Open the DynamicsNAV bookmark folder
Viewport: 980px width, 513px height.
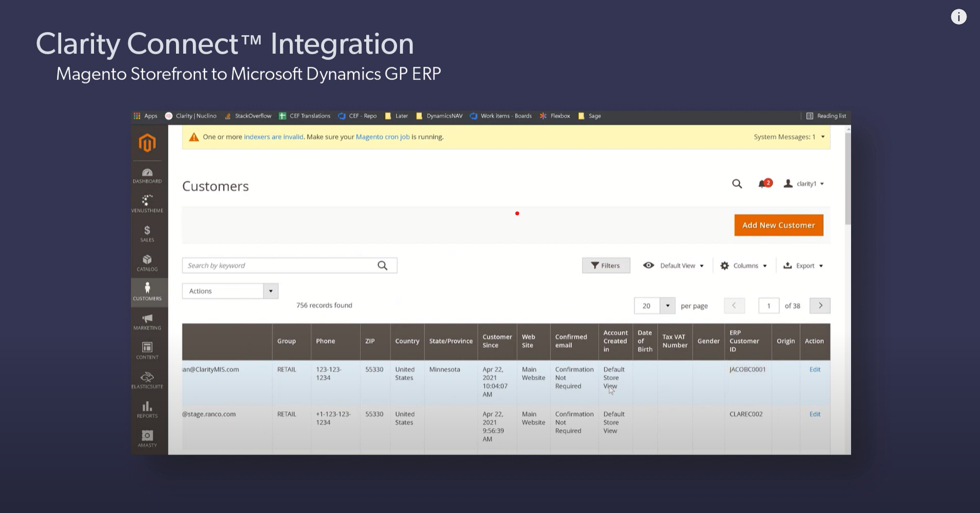point(439,116)
